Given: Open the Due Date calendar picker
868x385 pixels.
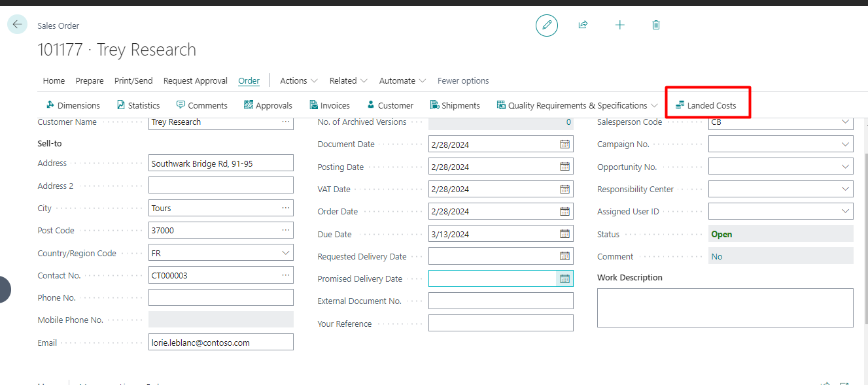Looking at the screenshot, I should click(564, 234).
